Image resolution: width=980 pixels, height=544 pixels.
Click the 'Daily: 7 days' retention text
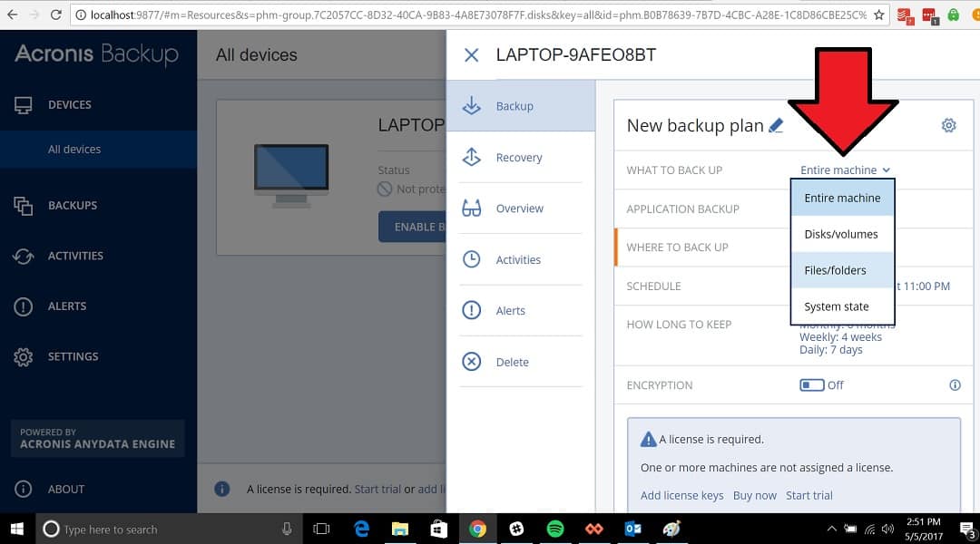pyautogui.click(x=830, y=350)
